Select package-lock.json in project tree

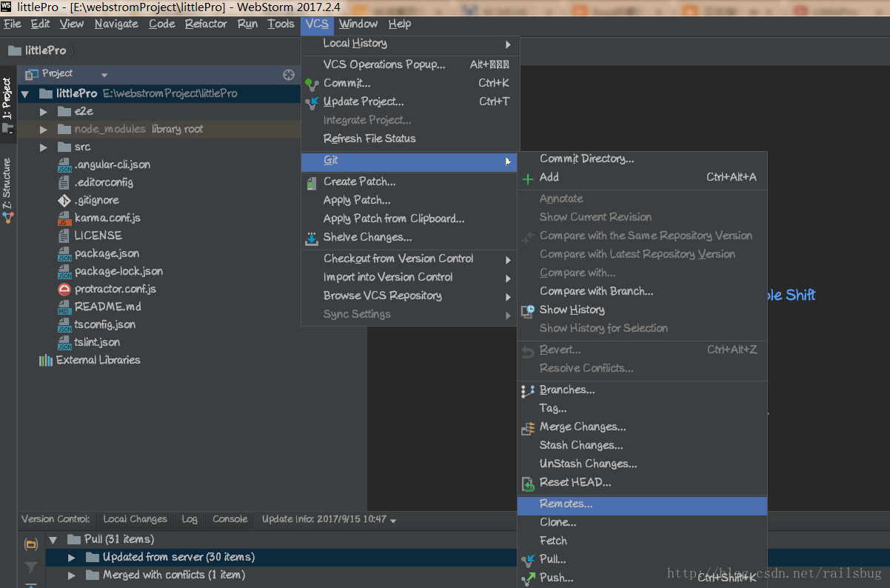point(118,271)
